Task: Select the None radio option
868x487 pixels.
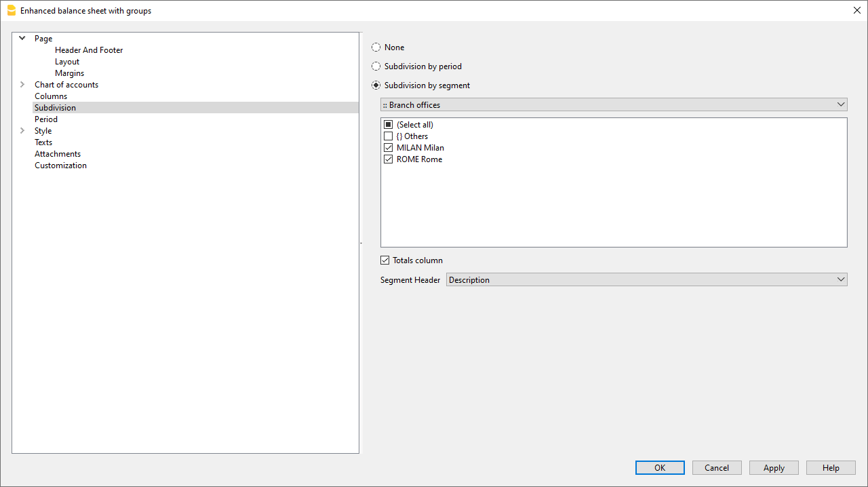Action: point(376,47)
